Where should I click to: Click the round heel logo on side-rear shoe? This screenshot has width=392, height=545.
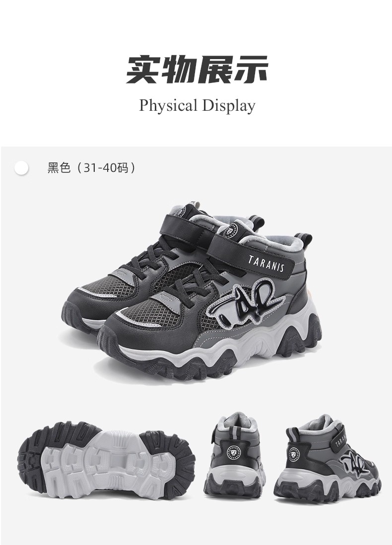click(294, 455)
